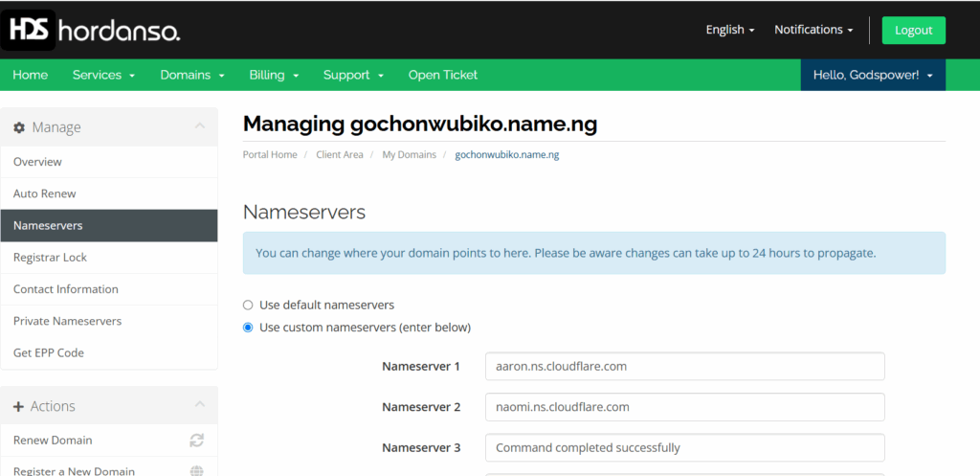Collapse the Actions panel chevron
Viewport: 980px width, 476px height.
pos(199,405)
